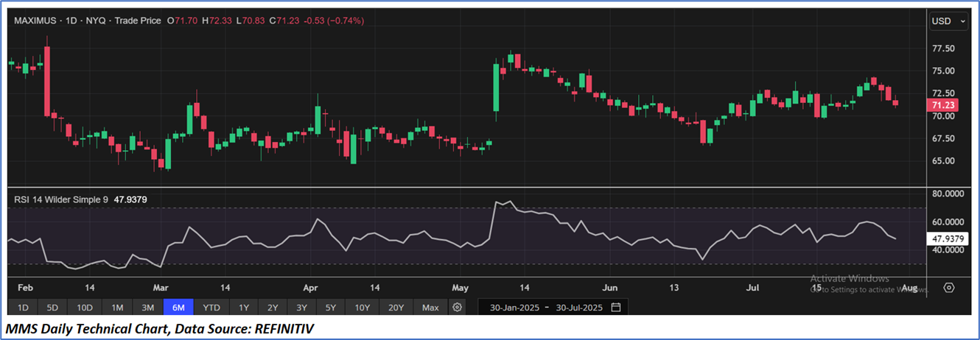Screen dimensions: 980x340
Task: Click the Aug label on time axis
Action: tap(910, 287)
